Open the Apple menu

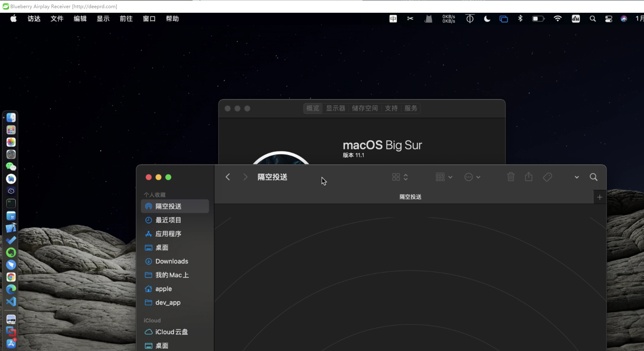pyautogui.click(x=13, y=18)
